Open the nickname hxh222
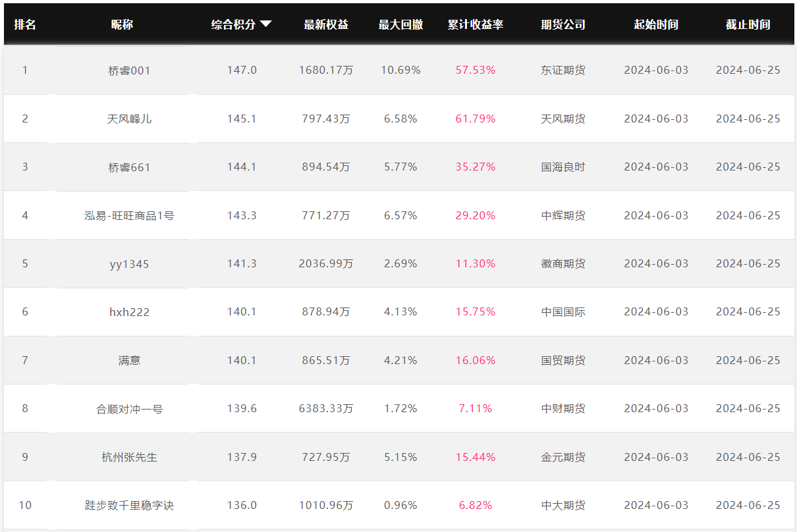 (x=129, y=312)
